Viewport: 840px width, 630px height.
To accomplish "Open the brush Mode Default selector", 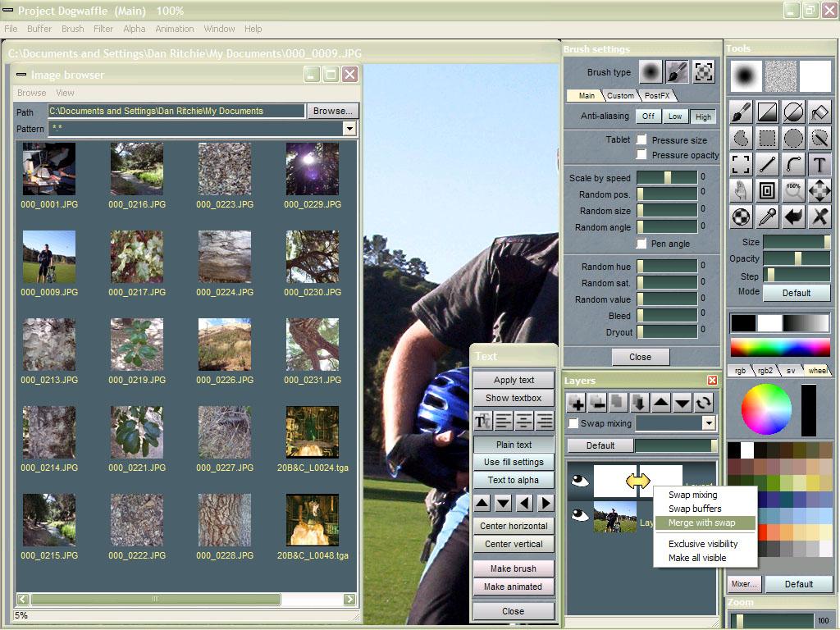I will [x=796, y=293].
